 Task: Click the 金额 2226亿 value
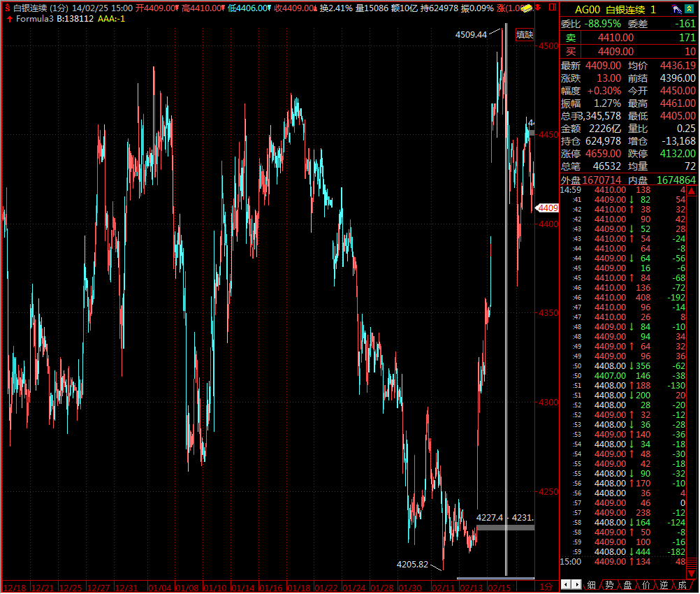605,129
